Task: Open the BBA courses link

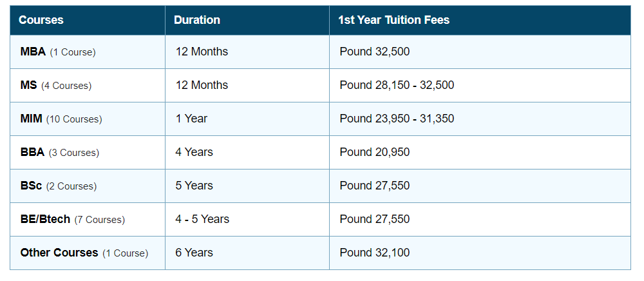Action: [x=33, y=153]
